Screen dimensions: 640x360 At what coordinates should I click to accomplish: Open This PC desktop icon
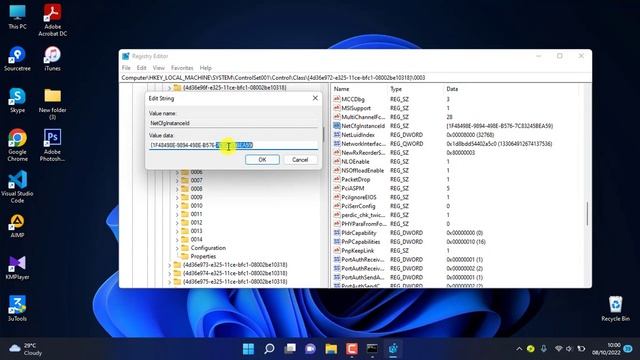click(x=17, y=17)
